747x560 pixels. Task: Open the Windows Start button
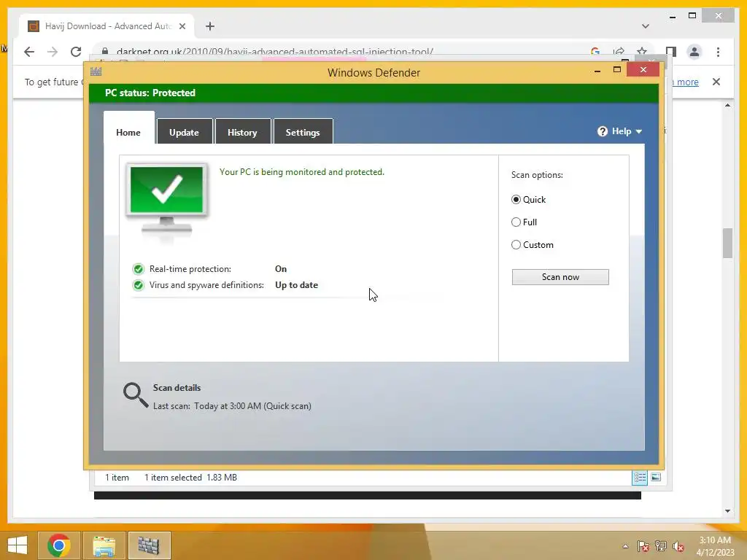point(18,545)
